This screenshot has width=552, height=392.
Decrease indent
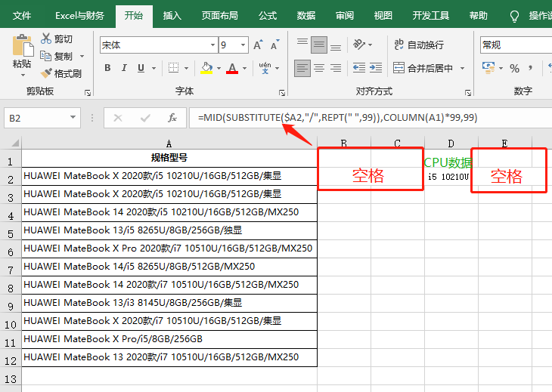pyautogui.click(x=359, y=68)
